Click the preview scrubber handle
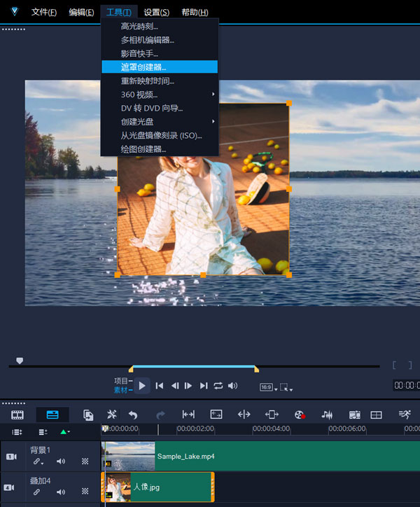Viewport: 420px width, 507px height. tap(20, 361)
